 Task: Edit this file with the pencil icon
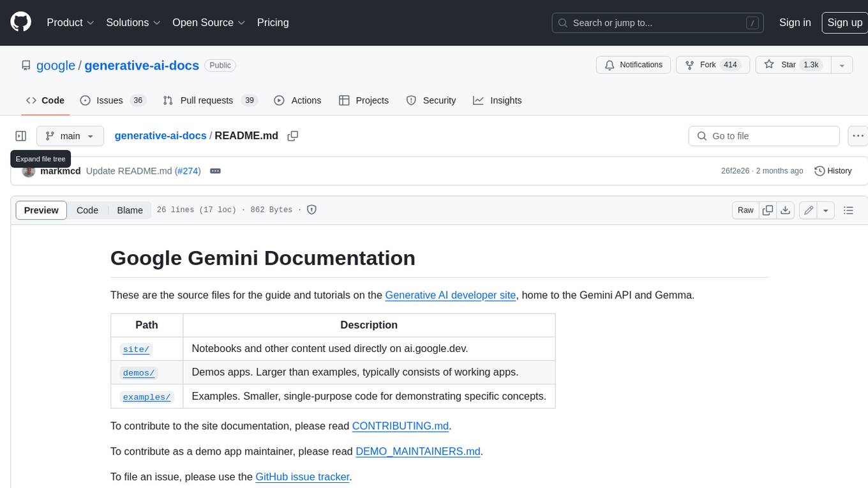(x=809, y=210)
